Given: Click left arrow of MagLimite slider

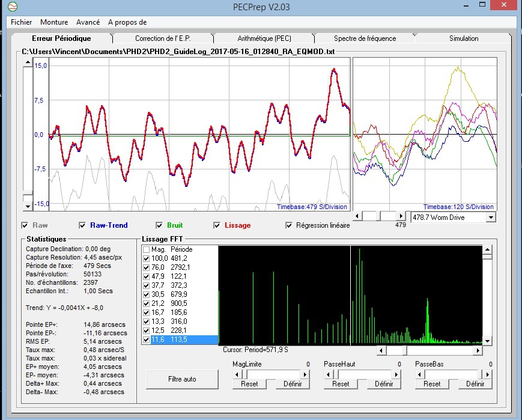Looking at the screenshot, I should [x=236, y=374].
